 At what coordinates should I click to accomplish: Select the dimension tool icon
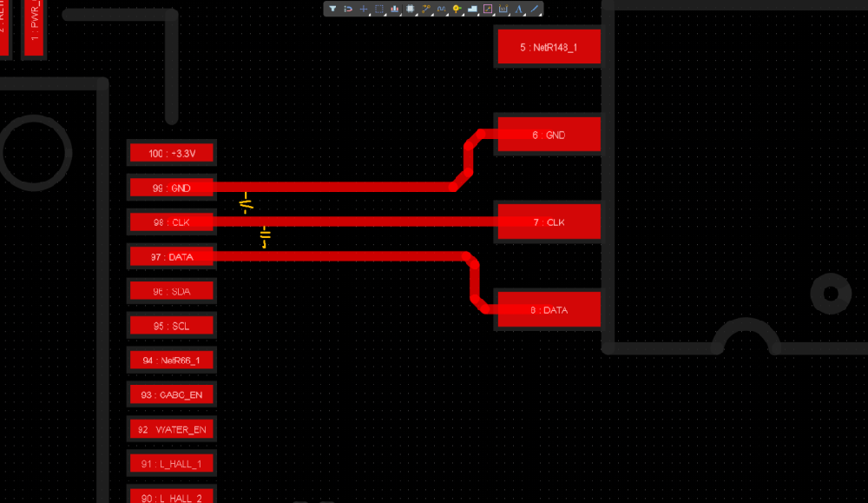coord(503,9)
